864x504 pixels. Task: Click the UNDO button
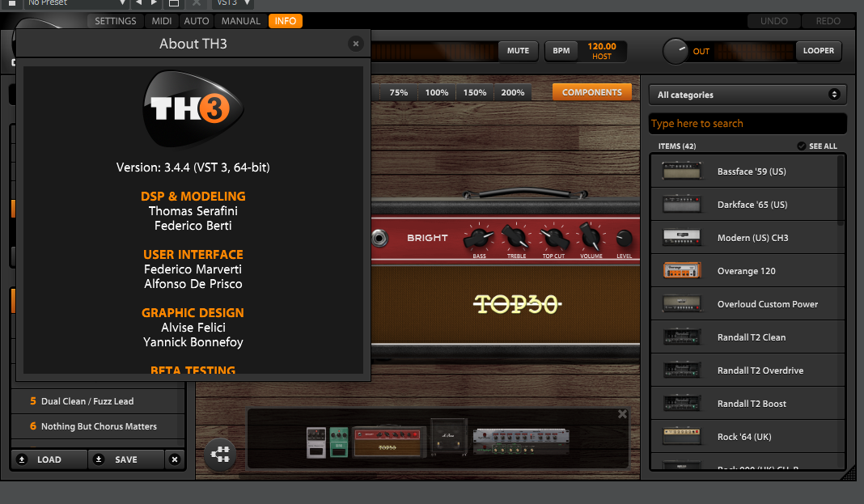(773, 21)
